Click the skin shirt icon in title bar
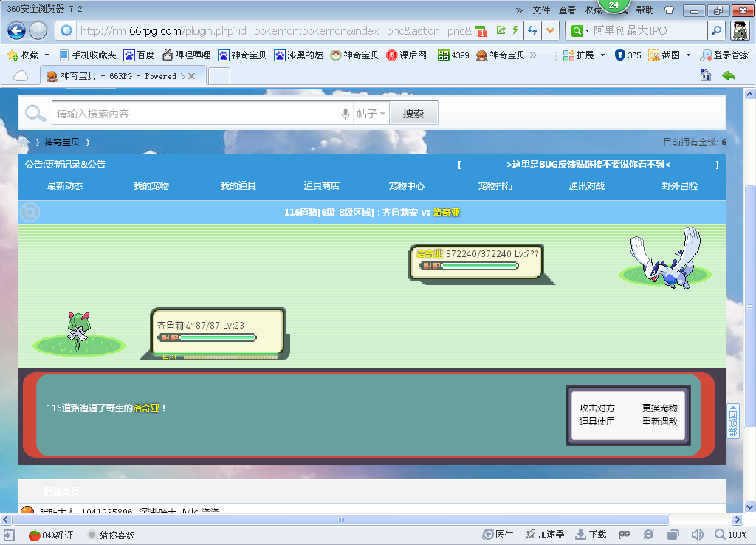 click(669, 10)
